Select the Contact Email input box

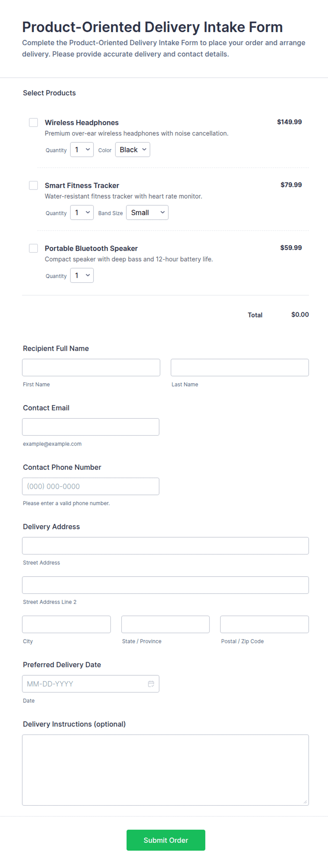pyautogui.click(x=91, y=427)
